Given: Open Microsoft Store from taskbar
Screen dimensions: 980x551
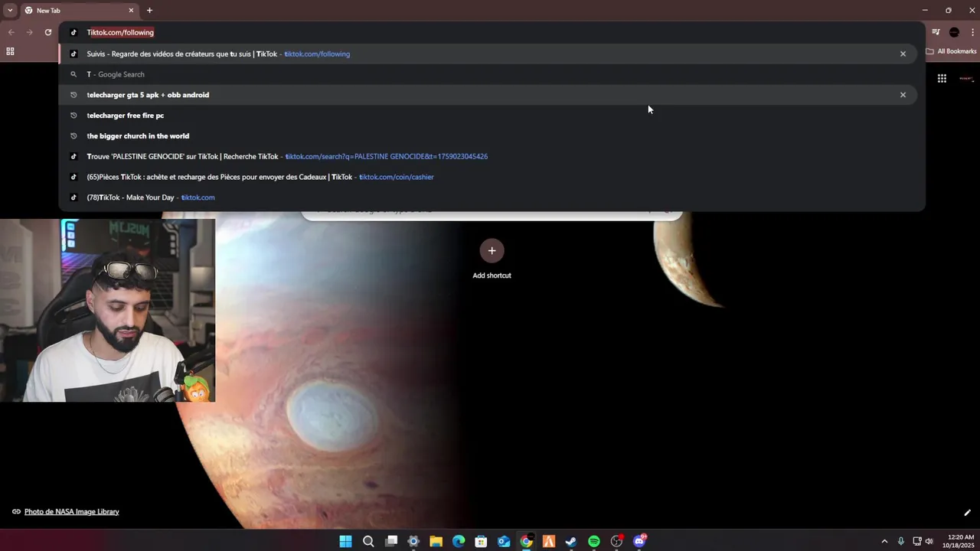Looking at the screenshot, I should 481,541.
